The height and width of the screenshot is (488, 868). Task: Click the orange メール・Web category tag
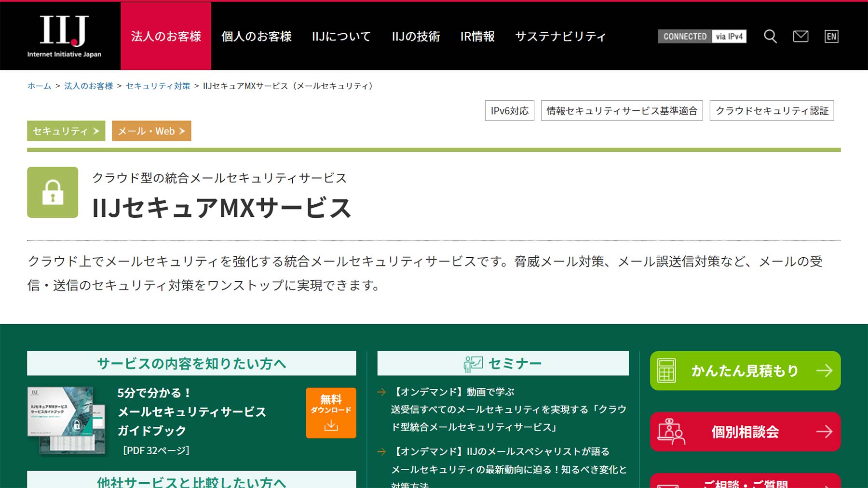(151, 131)
